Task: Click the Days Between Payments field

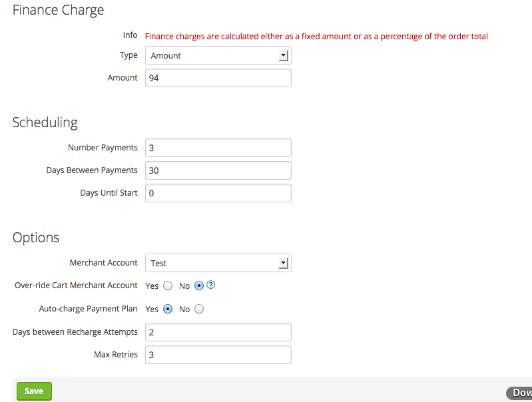Action: point(218,170)
